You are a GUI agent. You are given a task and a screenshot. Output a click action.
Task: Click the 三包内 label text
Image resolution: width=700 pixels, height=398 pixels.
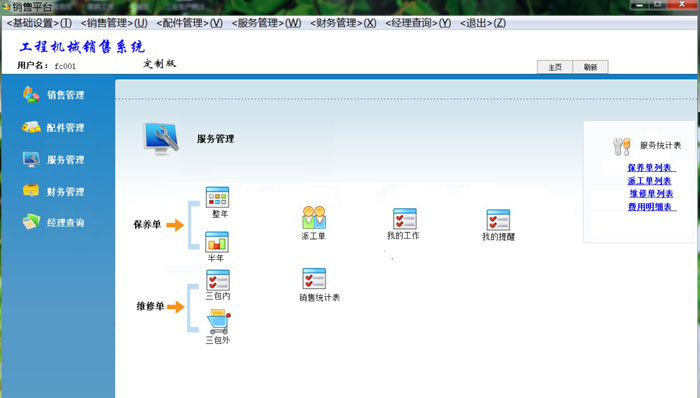(218, 296)
